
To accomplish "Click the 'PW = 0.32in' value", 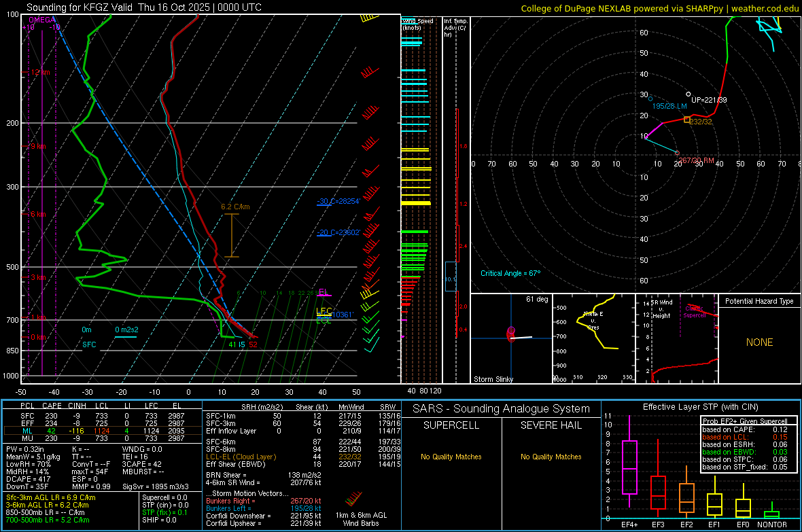I will click(24, 449).
